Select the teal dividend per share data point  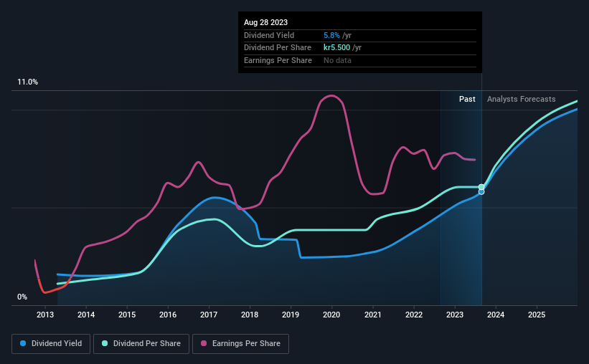(x=481, y=187)
